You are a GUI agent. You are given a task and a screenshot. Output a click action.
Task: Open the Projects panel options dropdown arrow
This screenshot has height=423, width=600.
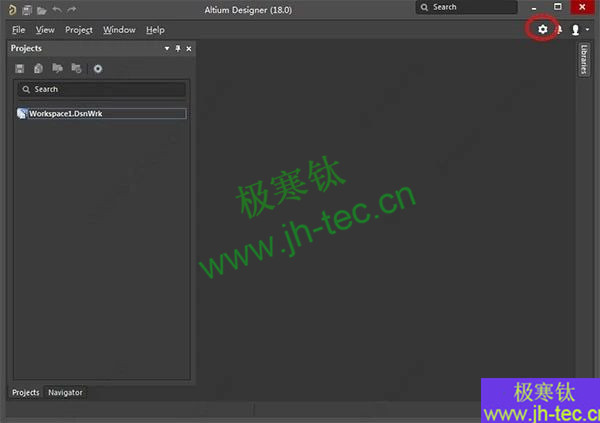tap(167, 49)
